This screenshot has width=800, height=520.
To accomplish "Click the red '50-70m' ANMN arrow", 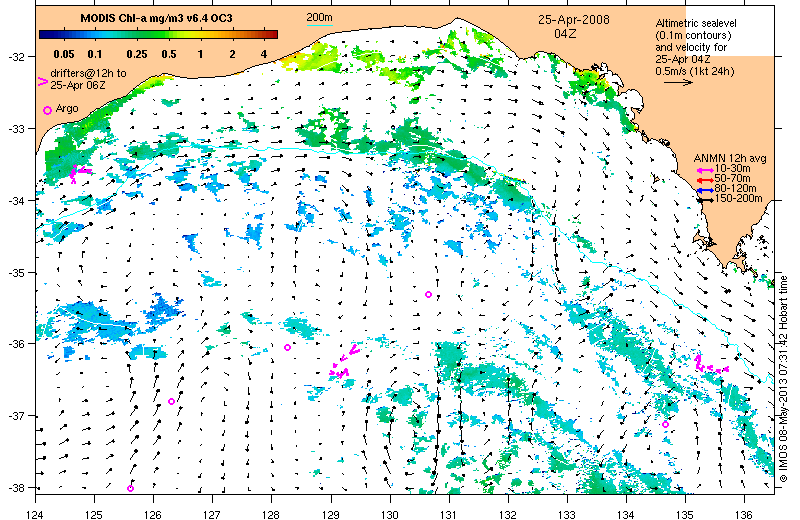I will [706, 180].
